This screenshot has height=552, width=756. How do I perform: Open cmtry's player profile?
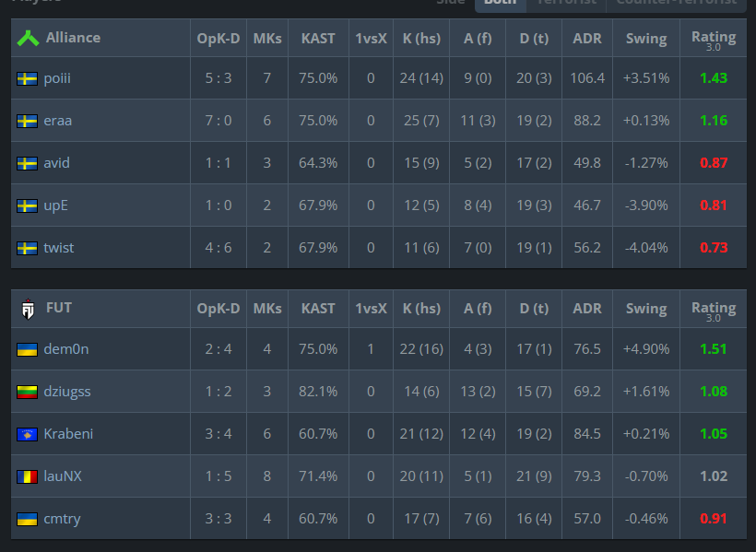pyautogui.click(x=62, y=519)
